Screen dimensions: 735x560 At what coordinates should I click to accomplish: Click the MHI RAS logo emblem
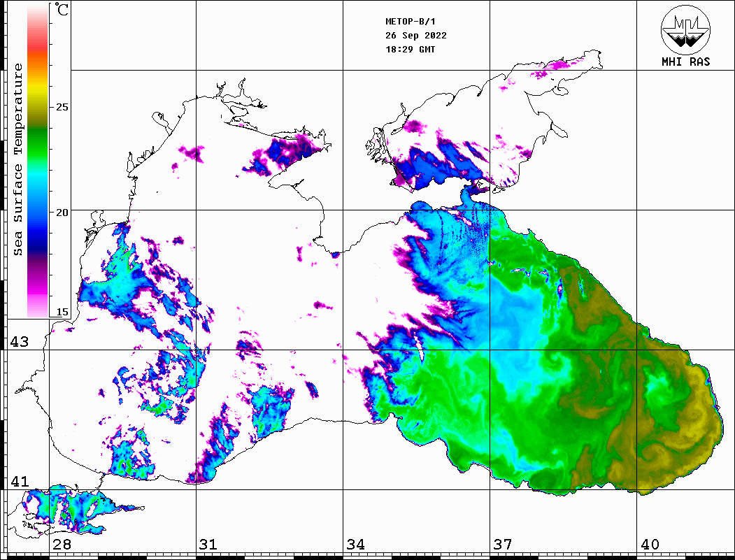[686, 29]
